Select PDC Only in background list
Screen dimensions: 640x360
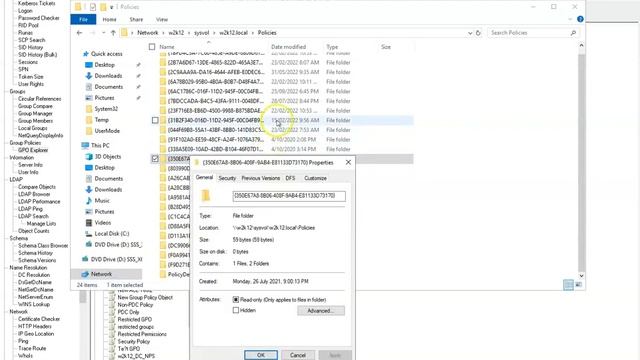coord(128,312)
